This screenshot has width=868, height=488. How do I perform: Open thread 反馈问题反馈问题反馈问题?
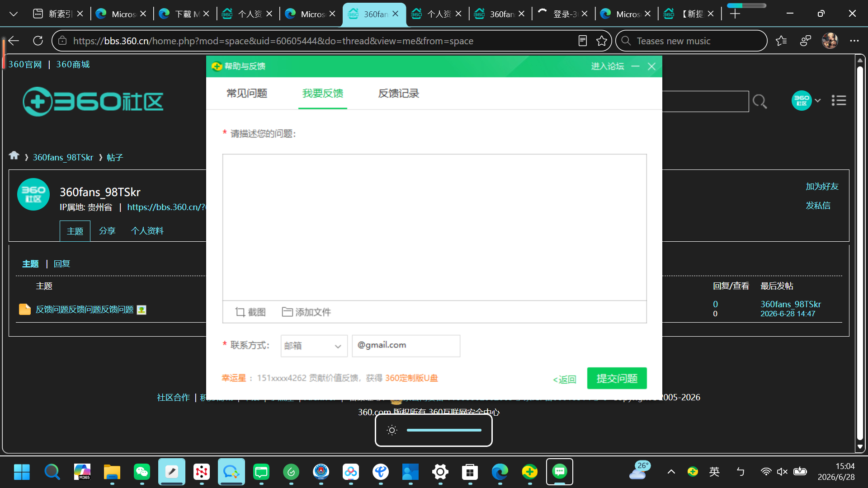(x=85, y=310)
